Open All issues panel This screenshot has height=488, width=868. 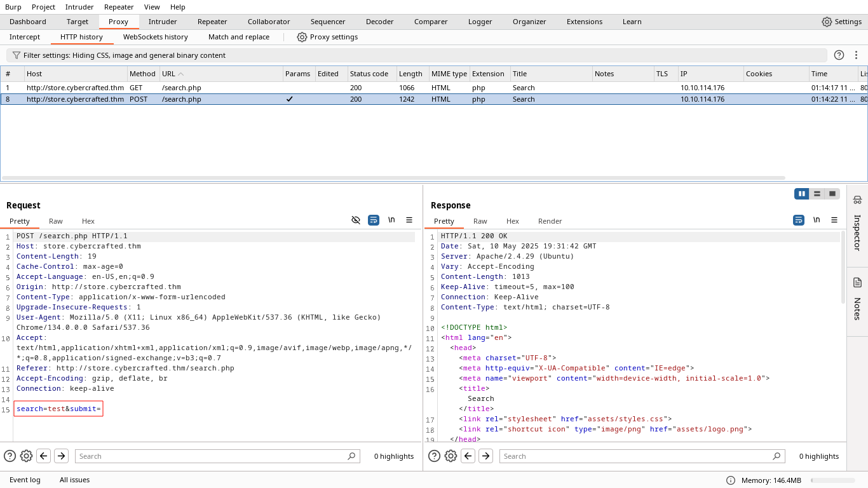click(74, 480)
